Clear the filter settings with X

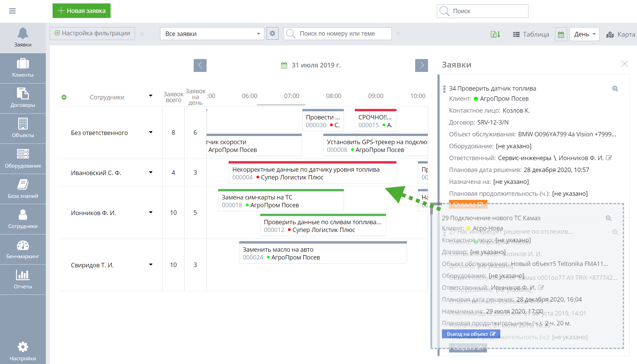pos(142,34)
